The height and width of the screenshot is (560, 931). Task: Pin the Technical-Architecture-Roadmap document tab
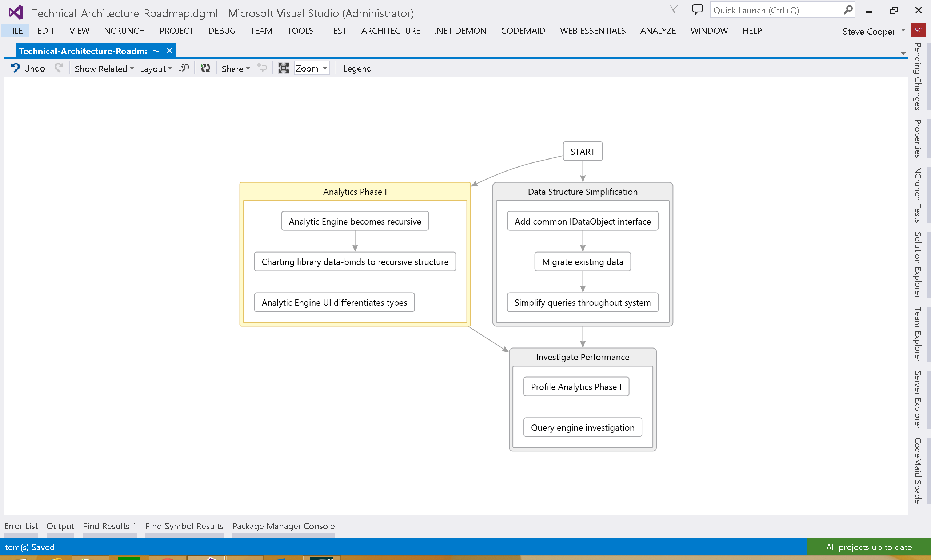click(157, 51)
